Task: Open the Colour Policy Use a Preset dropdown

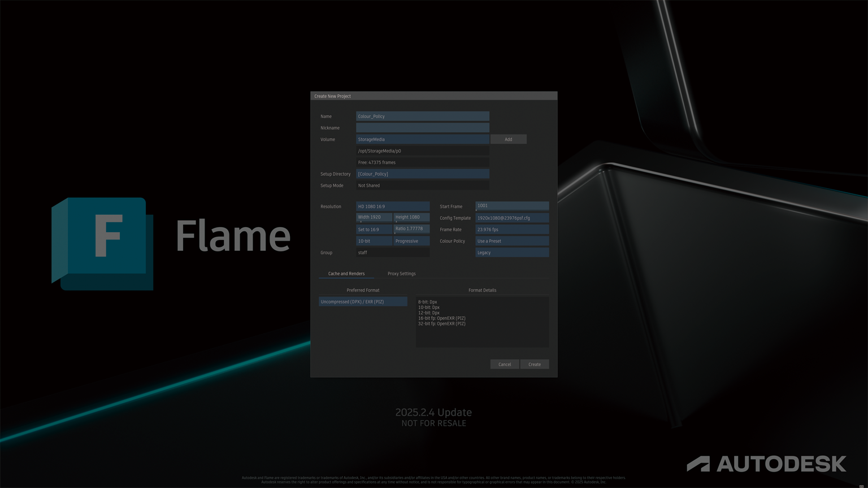Action: pyautogui.click(x=512, y=241)
